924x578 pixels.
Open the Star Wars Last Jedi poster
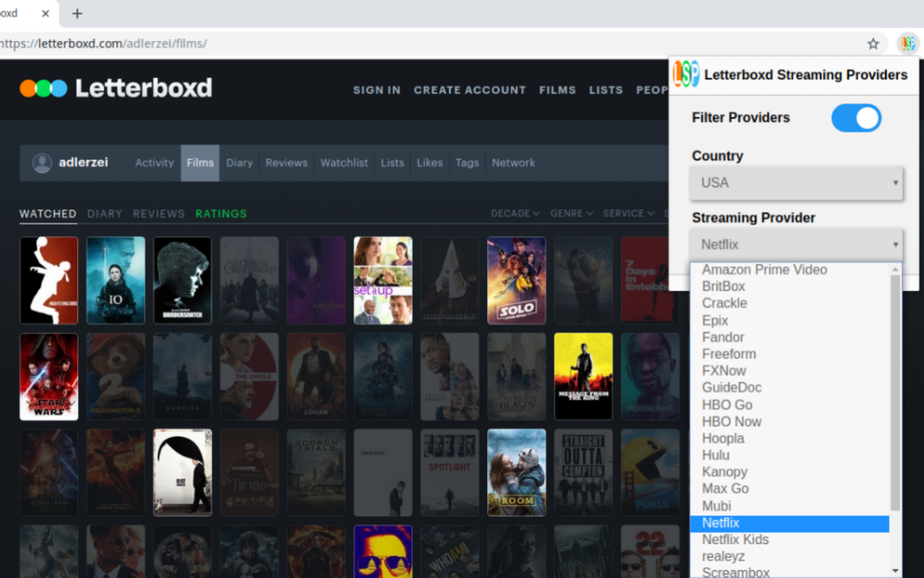49,376
